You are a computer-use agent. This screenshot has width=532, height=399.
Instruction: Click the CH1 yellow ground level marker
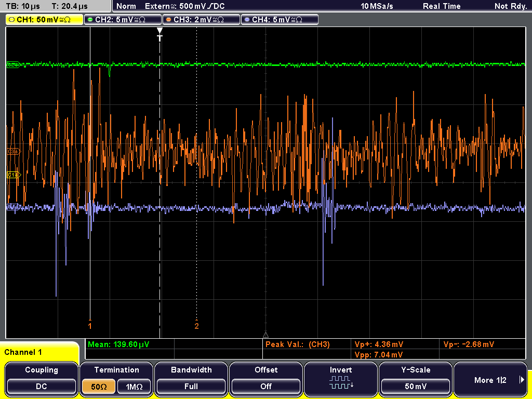click(14, 175)
